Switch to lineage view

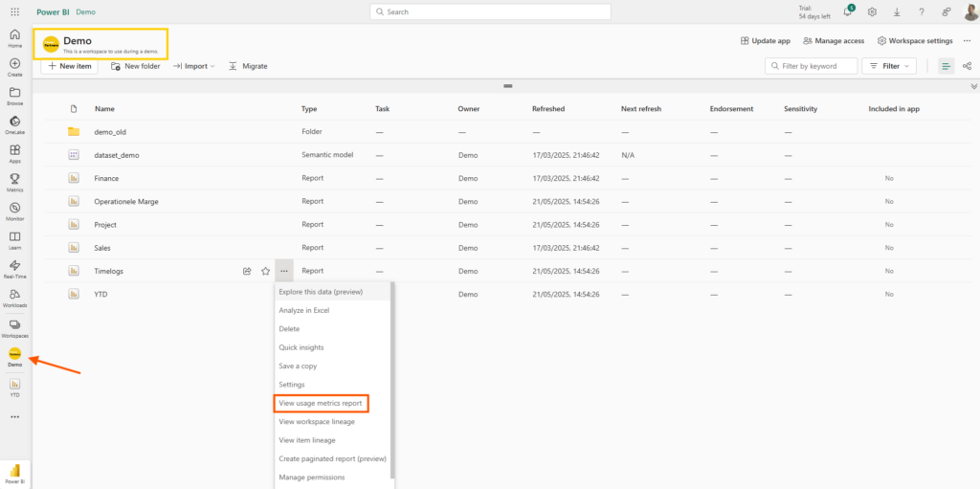pos(967,66)
